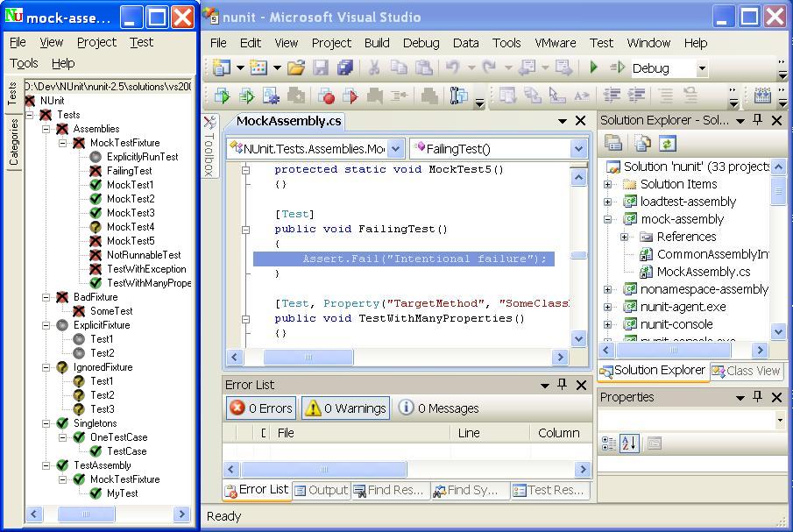Click the Save All toolbar icon
Image resolution: width=793 pixels, height=532 pixels.
[x=345, y=67]
